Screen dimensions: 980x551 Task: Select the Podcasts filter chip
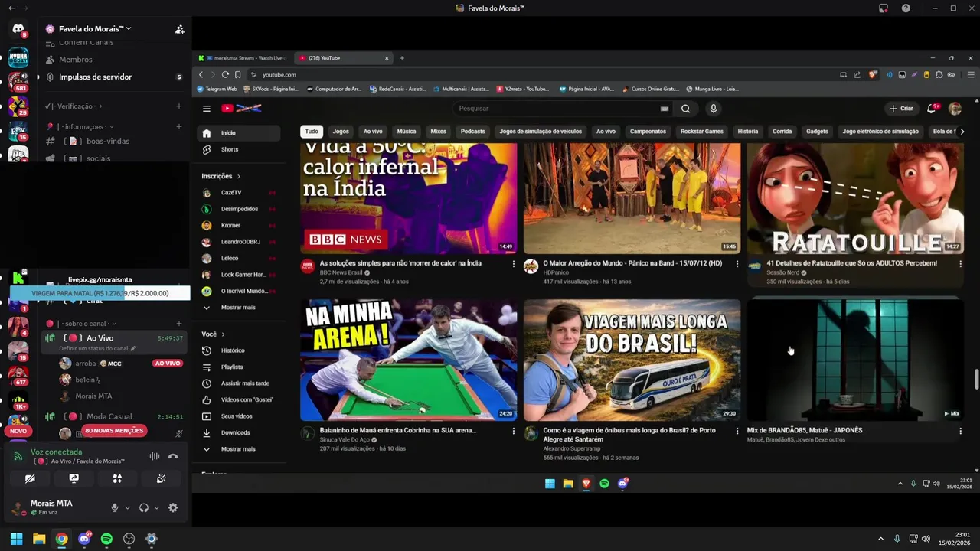point(472,132)
